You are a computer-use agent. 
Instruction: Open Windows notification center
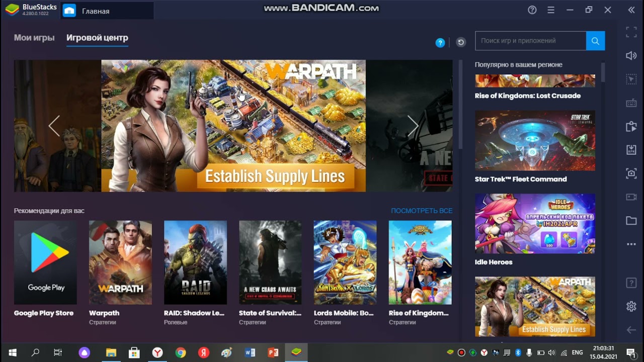[x=630, y=352]
